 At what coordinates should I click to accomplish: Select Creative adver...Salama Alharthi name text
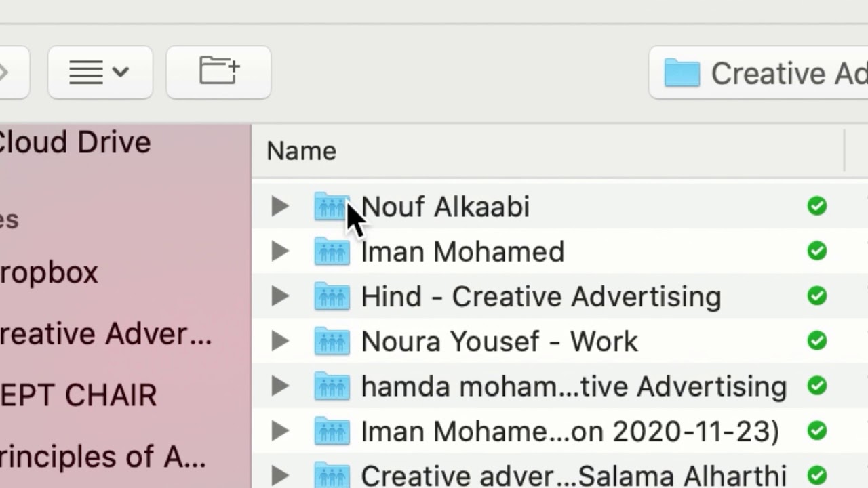click(x=574, y=476)
